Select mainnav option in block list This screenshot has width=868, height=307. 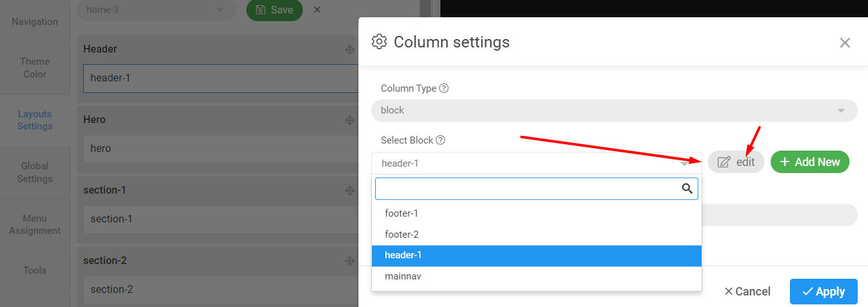click(x=403, y=276)
